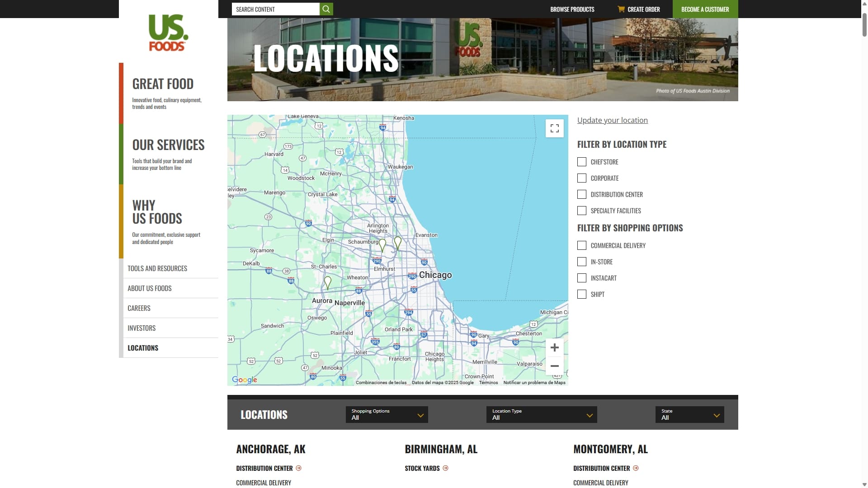Open the Careers sidebar menu item
Screen dimensions: 868x488
[x=139, y=308]
